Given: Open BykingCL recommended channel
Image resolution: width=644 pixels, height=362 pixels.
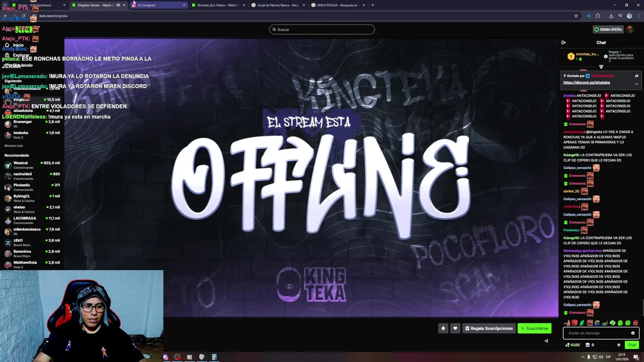Looking at the screenshot, I should point(32,198).
